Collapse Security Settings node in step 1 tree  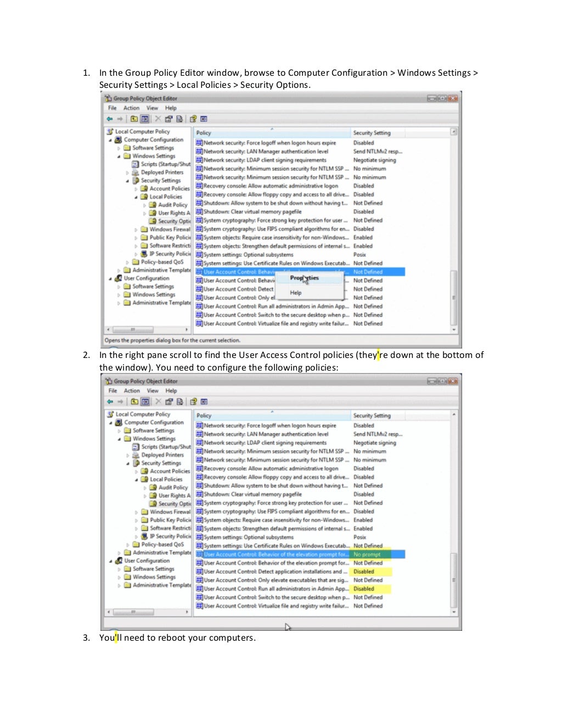coord(128,181)
